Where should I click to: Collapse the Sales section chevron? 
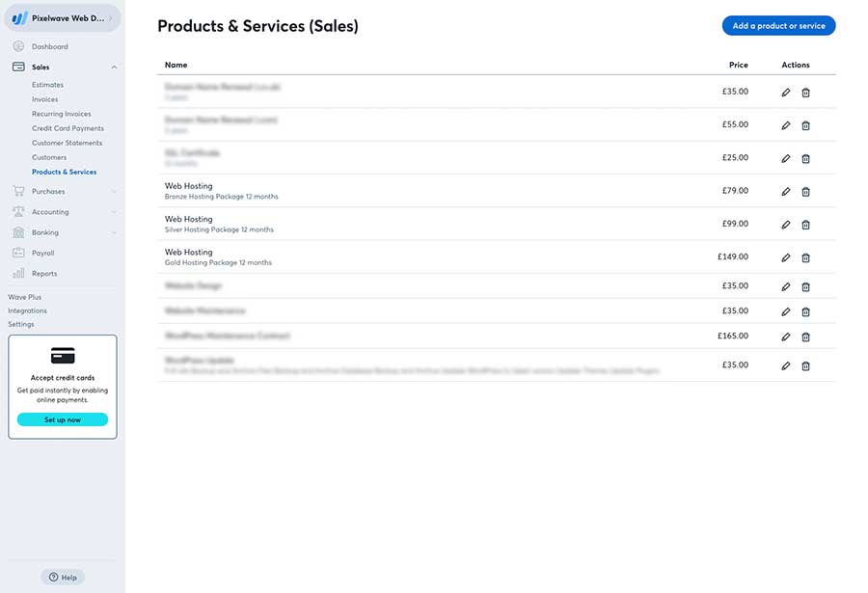pyautogui.click(x=114, y=67)
